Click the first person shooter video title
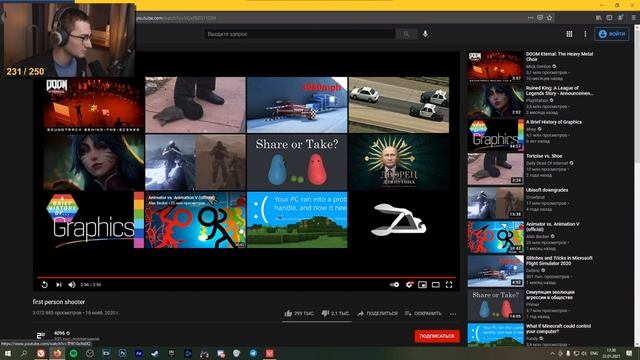Viewport: 640px width, 360px height. pos(59,302)
